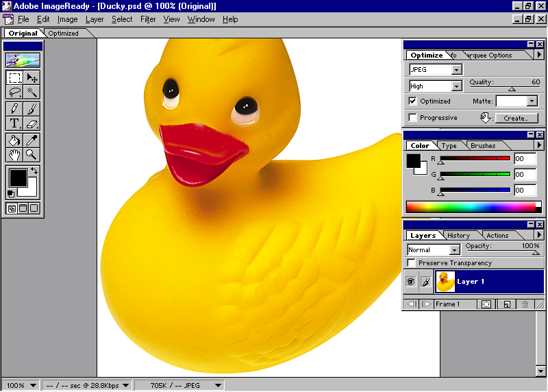548x392 pixels.
Task: Open the Filter menu
Action: point(148,19)
